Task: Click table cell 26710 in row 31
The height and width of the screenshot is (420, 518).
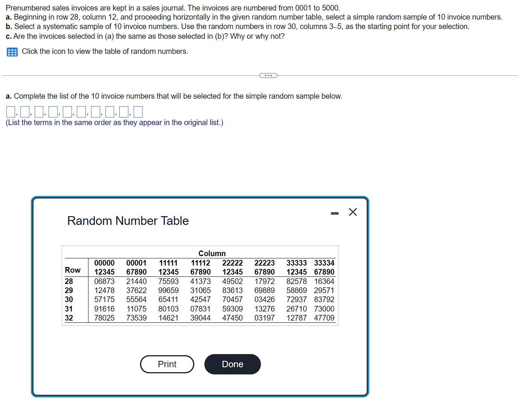Action: 296,309
